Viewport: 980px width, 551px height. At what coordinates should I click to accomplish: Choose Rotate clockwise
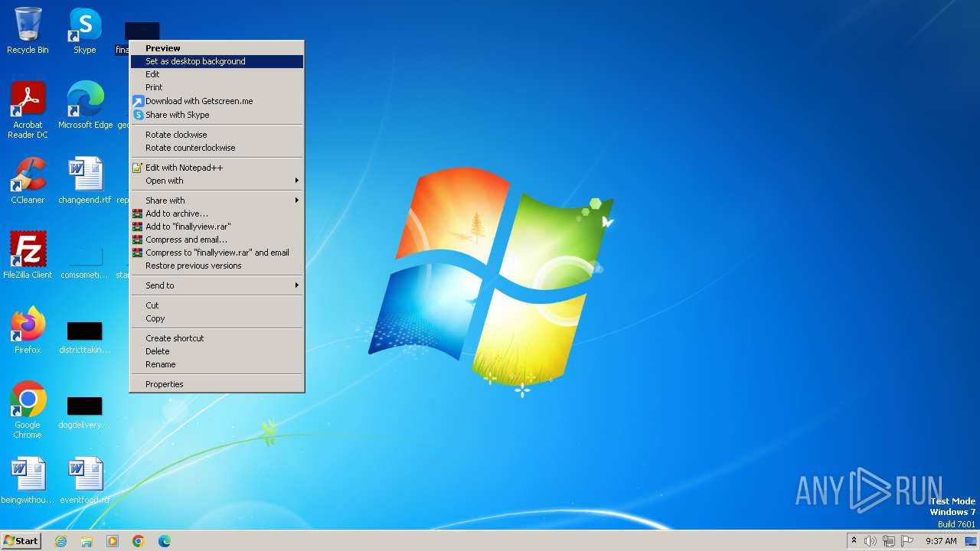click(x=217, y=135)
